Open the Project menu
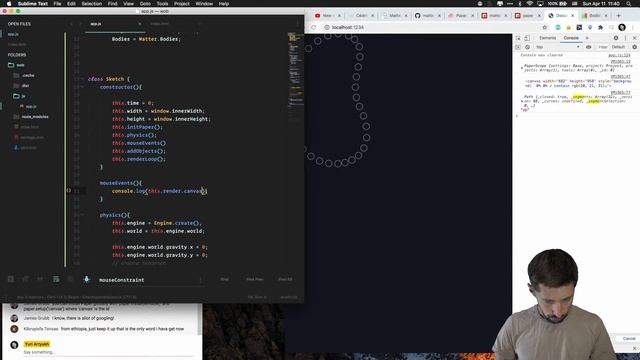Screen dimensions: 640x360 182,4
